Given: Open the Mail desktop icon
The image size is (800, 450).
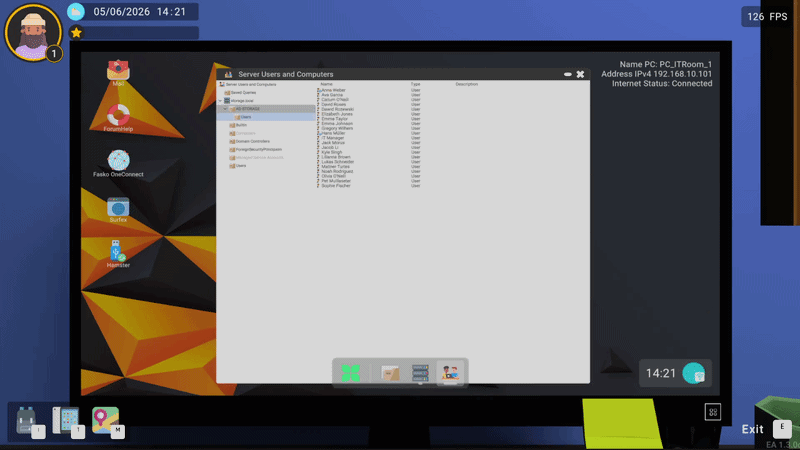Looking at the screenshot, I should click(x=118, y=72).
